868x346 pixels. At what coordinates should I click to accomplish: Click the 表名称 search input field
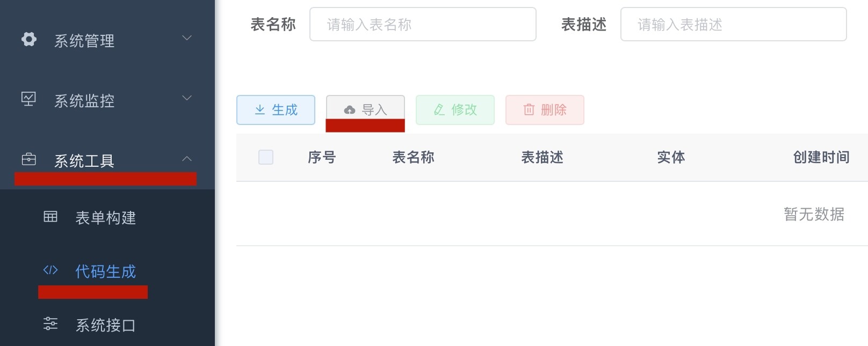pos(423,24)
